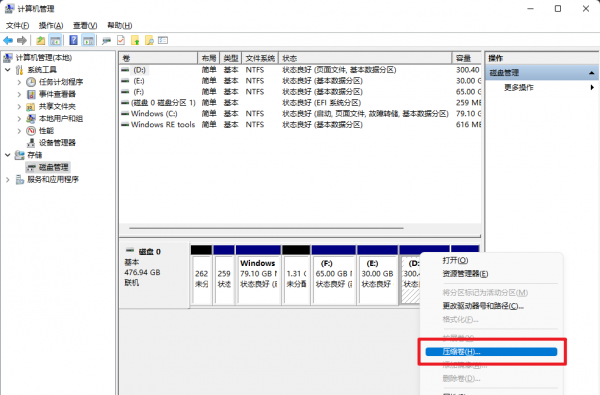
Task: Collapse the System Tools (系统工具) node
Action: (8, 70)
